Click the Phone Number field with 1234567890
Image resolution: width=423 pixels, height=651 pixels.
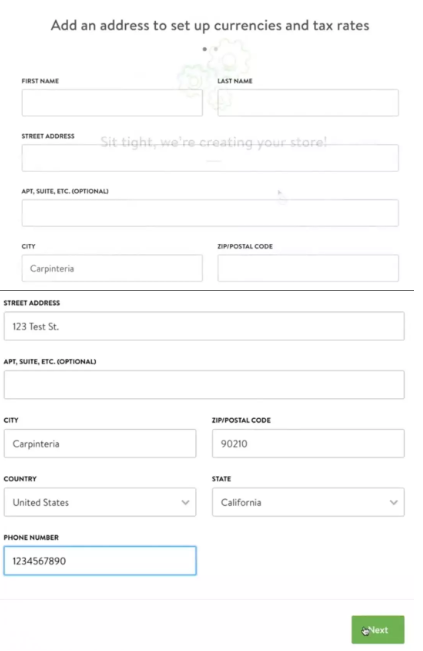tap(100, 561)
